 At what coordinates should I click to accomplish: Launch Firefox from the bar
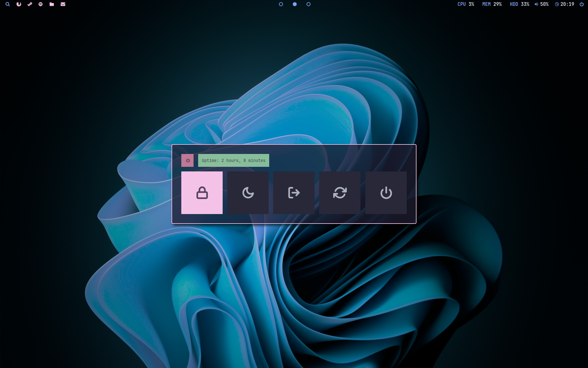tap(19, 4)
